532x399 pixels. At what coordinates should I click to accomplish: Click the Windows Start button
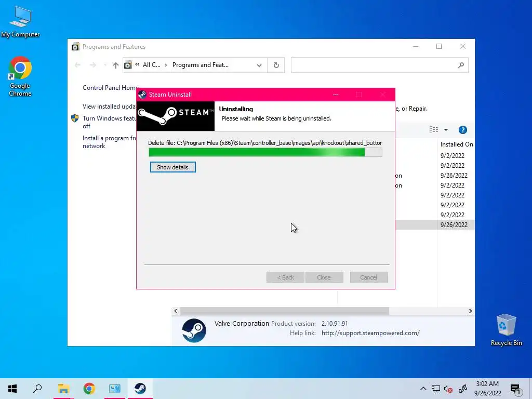12,389
